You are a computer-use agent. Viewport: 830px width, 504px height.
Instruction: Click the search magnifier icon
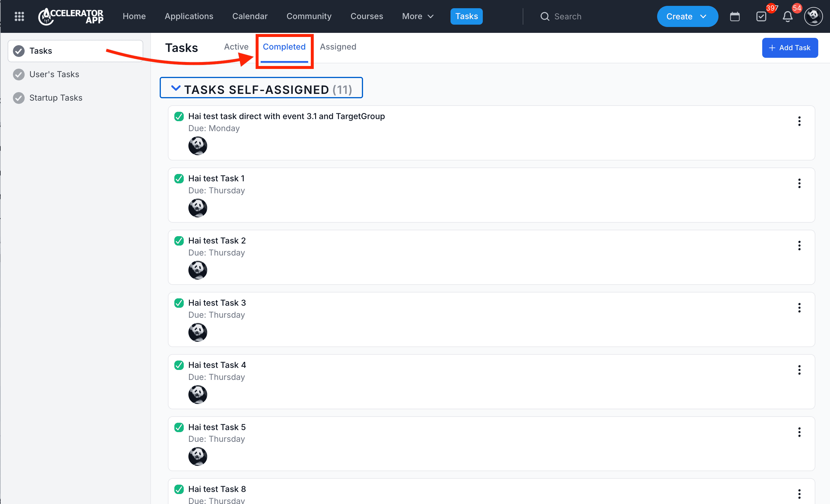[x=545, y=16]
